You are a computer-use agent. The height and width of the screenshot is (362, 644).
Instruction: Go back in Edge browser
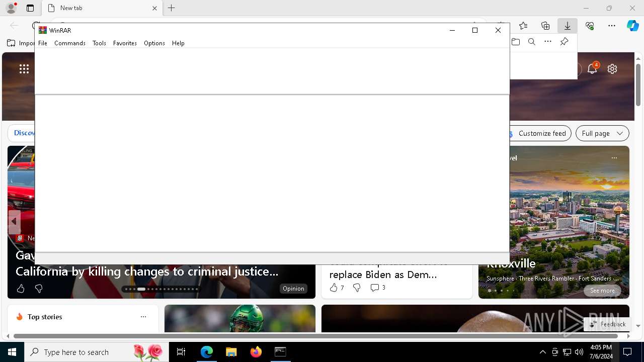14,26
